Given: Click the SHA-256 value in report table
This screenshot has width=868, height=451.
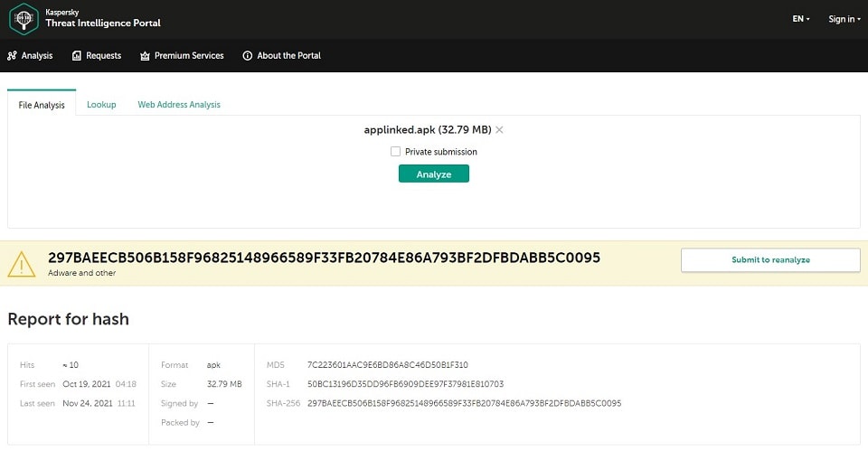Looking at the screenshot, I should coord(465,403).
